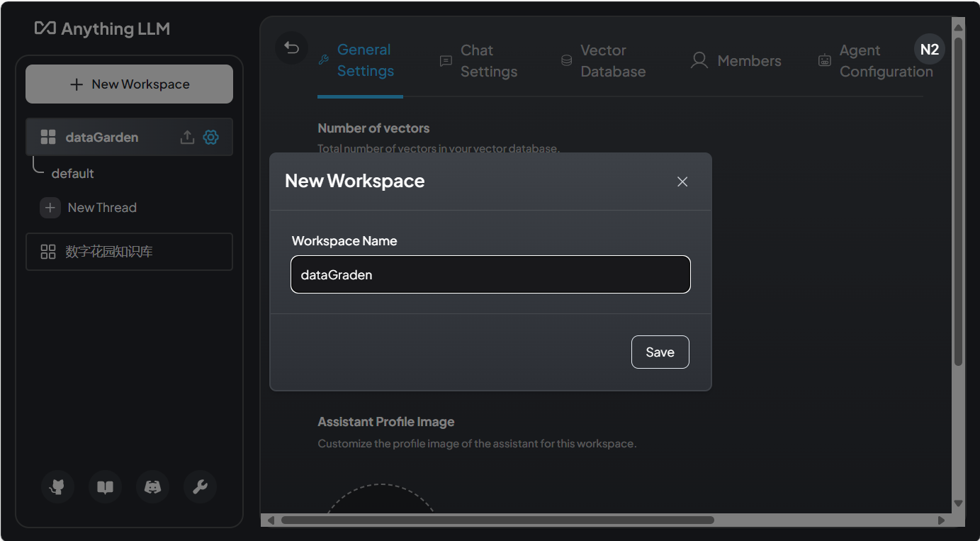
Task: Open instance settings wrench icon
Action: tap(200, 486)
